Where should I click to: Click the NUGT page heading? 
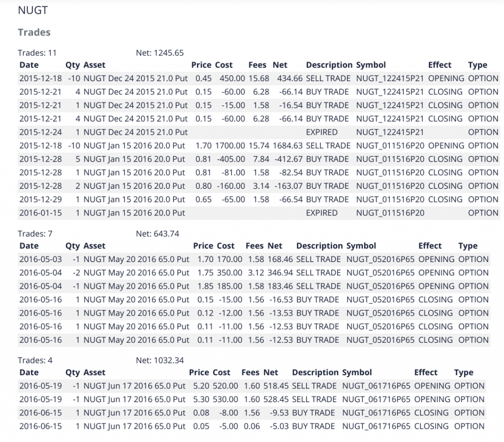click(32, 10)
